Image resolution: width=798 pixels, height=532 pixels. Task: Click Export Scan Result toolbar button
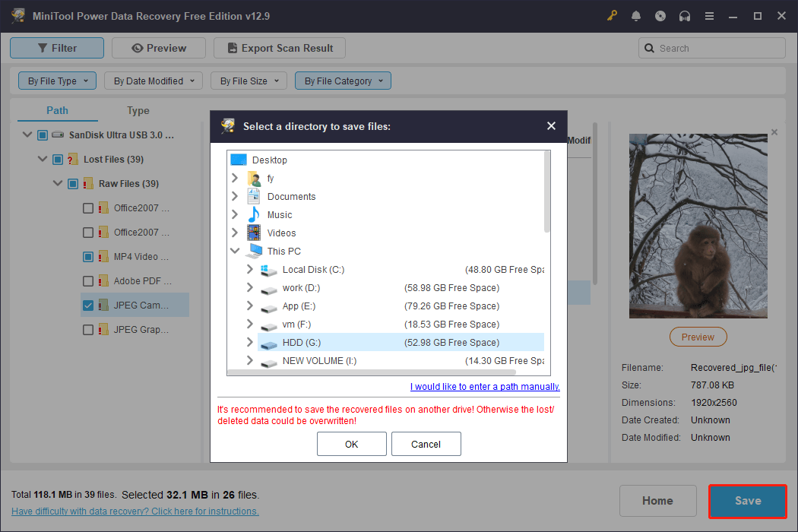pos(280,48)
